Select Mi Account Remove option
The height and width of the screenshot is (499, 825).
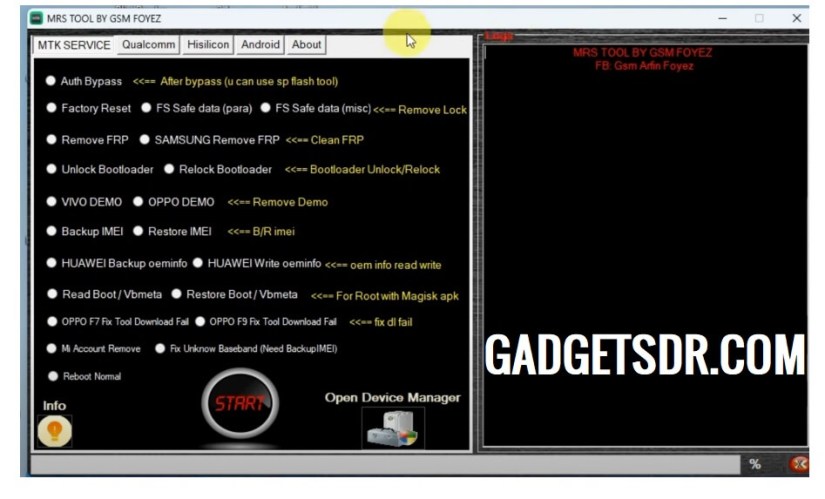(94, 348)
